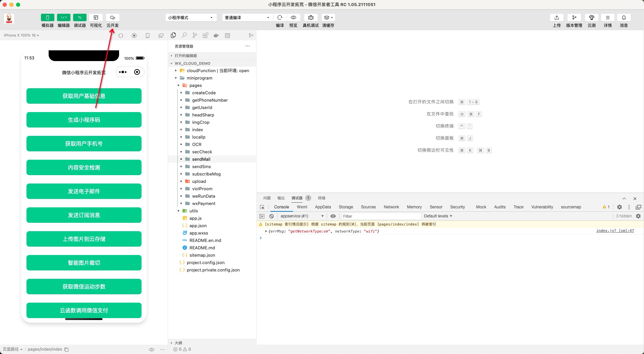The width and height of the screenshot is (644, 354).
Task: Expand the 大纲 outline section
Action: pyautogui.click(x=212, y=343)
